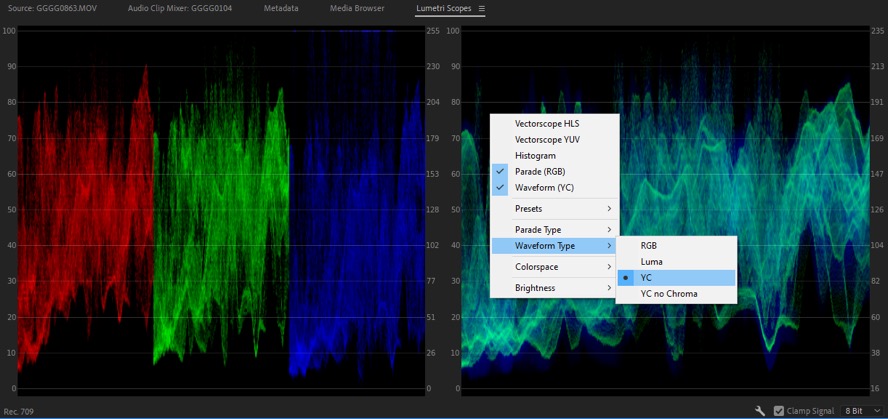Select Luma waveform type
This screenshot has width=888, height=419.
652,262
